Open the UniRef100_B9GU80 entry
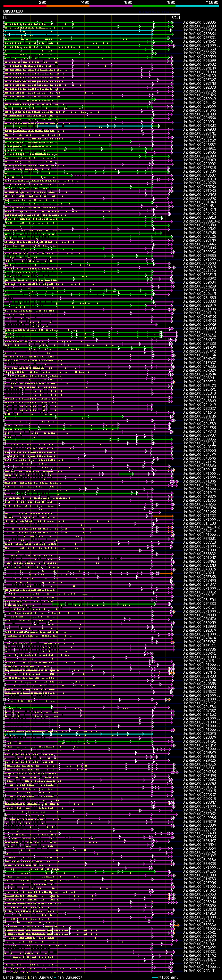Viewport: 222px width, 980px height. pyautogui.click(x=199, y=225)
